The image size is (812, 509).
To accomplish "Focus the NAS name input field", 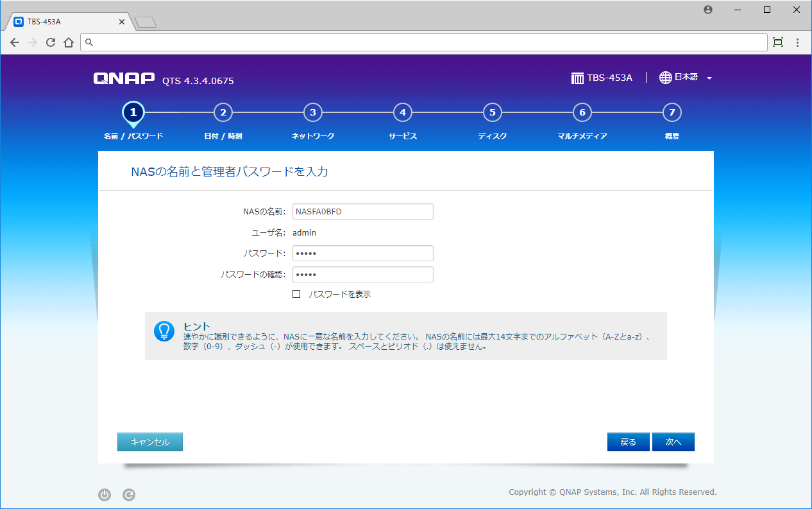I will click(362, 212).
